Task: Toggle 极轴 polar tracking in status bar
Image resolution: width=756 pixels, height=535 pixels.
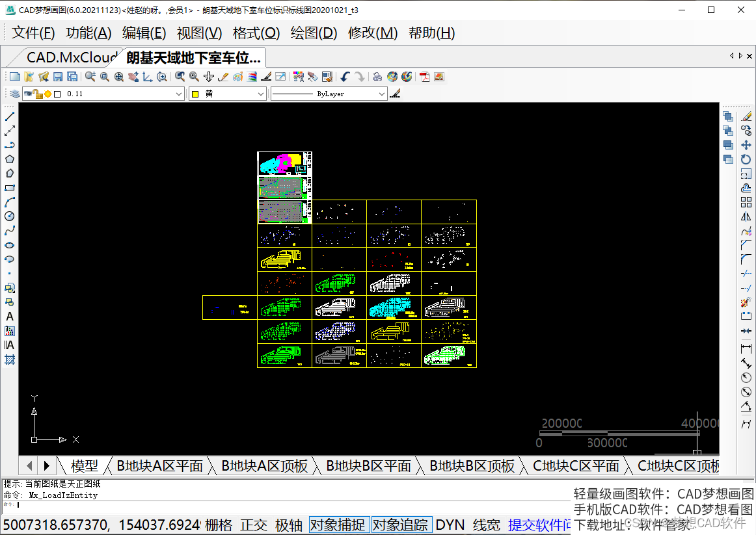Action: [289, 525]
